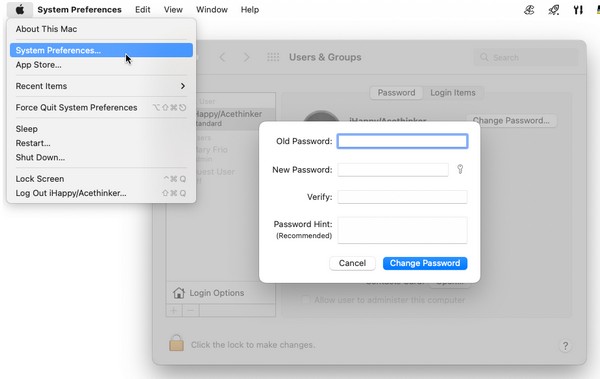
Task: Switch to the Password tab
Action: tap(396, 93)
